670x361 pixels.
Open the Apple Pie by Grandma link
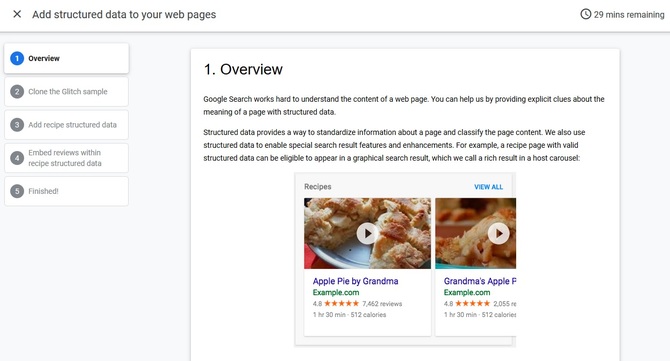pos(356,281)
